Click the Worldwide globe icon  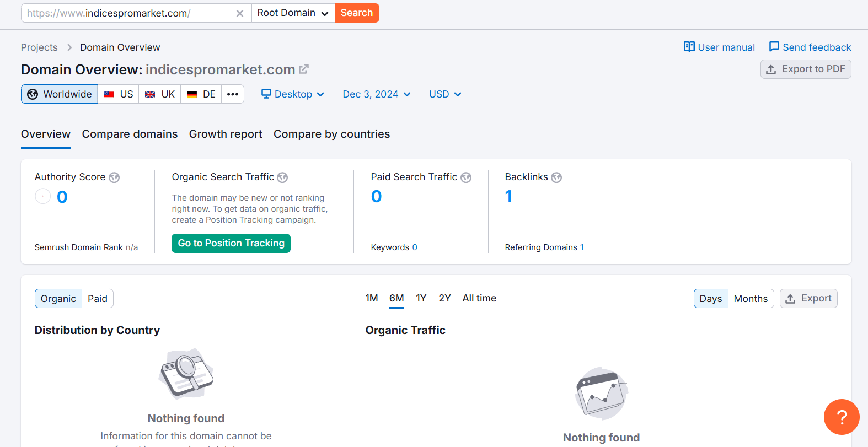(33, 94)
